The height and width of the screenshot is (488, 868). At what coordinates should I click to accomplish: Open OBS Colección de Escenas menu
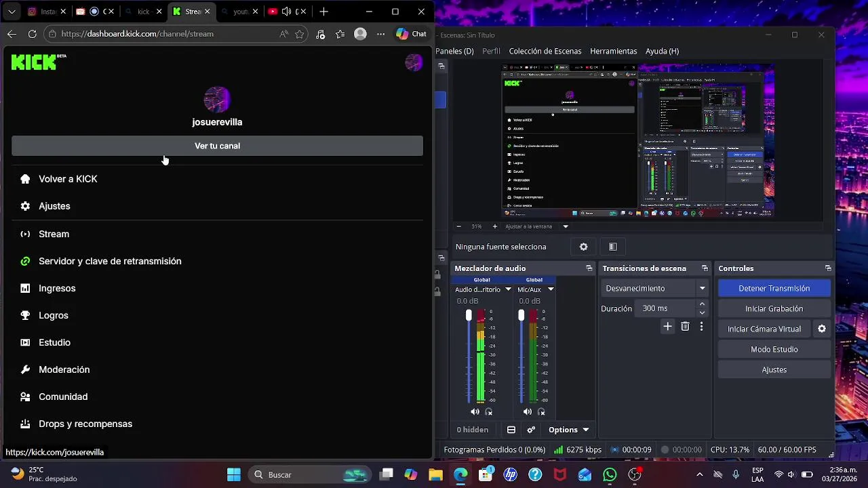coord(545,51)
